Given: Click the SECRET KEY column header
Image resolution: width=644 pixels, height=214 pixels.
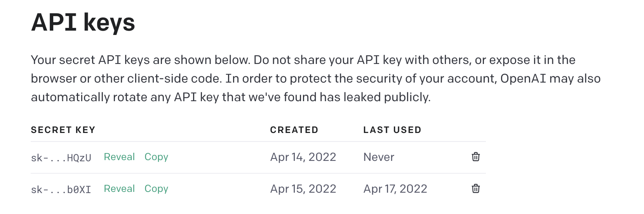Looking at the screenshot, I should pyautogui.click(x=63, y=130).
